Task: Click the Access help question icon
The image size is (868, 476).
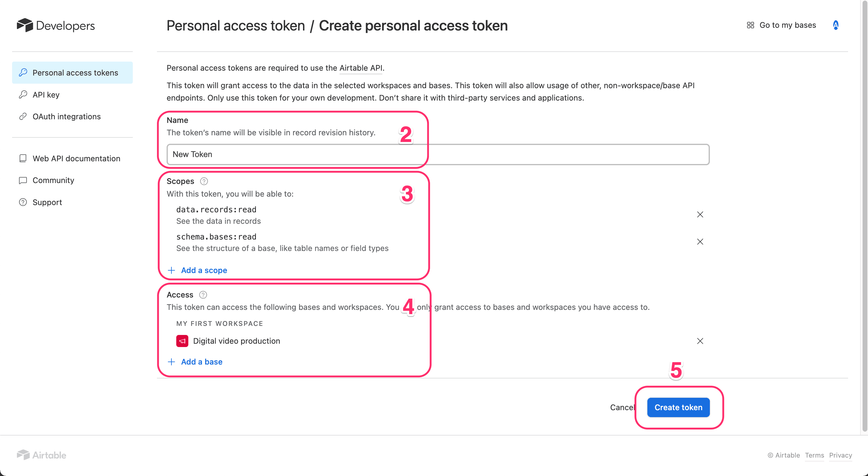Action: pos(203,295)
